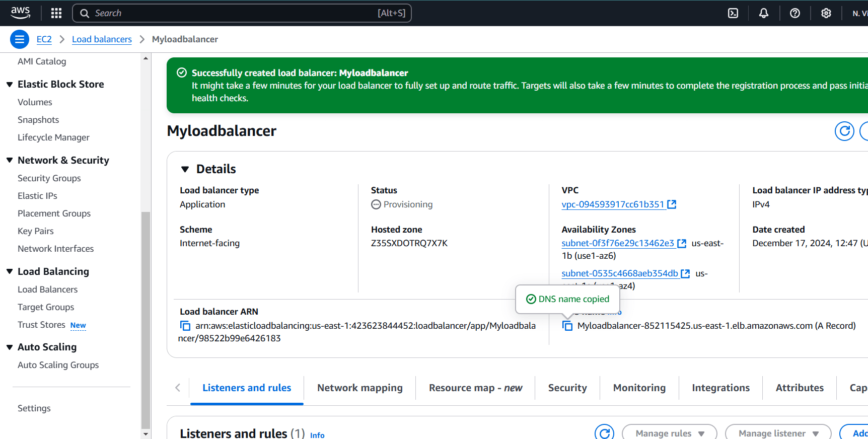The image size is (868, 439).
Task: Open the notifications bell icon
Action: [764, 13]
